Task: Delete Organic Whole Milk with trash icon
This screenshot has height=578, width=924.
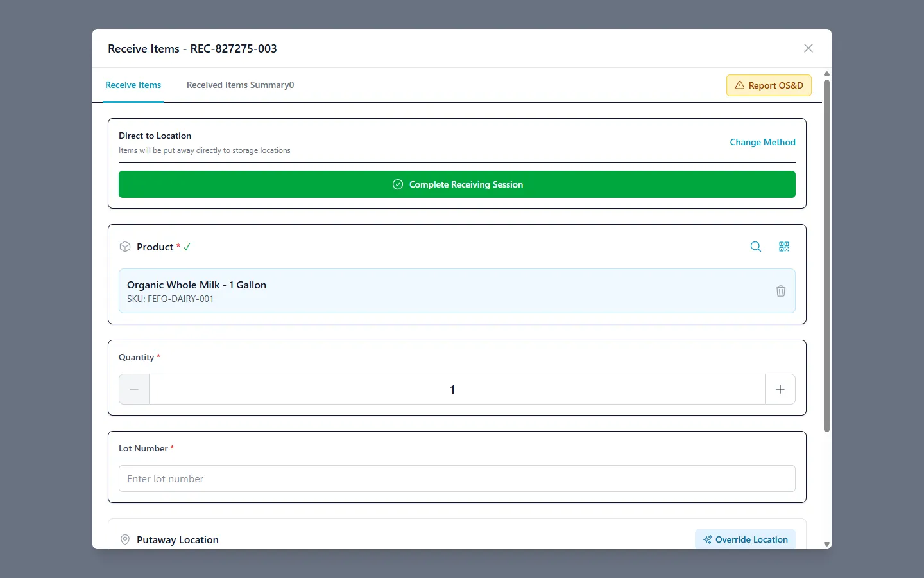Action: [780, 291]
